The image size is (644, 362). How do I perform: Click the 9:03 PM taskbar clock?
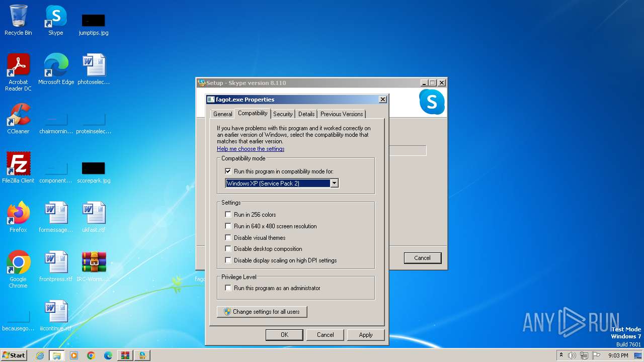pos(618,355)
